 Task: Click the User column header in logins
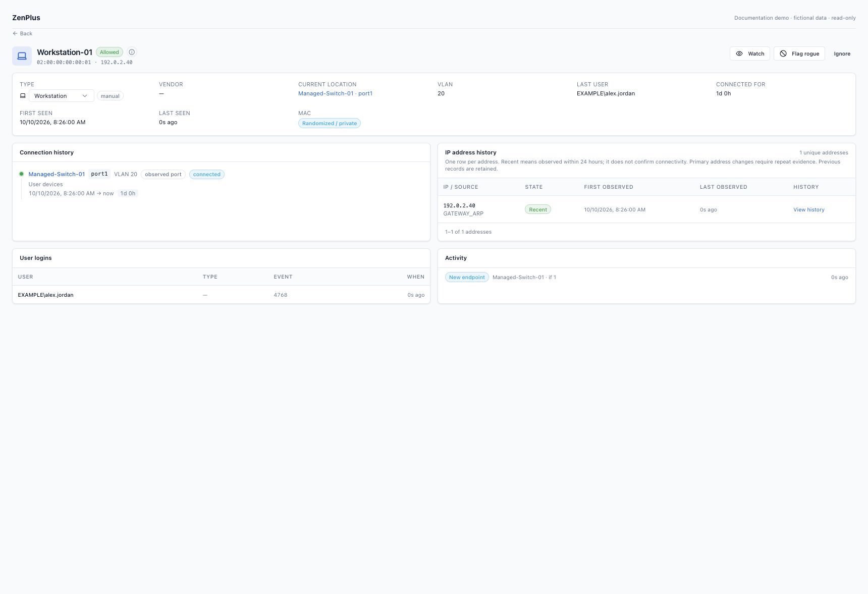pos(25,277)
